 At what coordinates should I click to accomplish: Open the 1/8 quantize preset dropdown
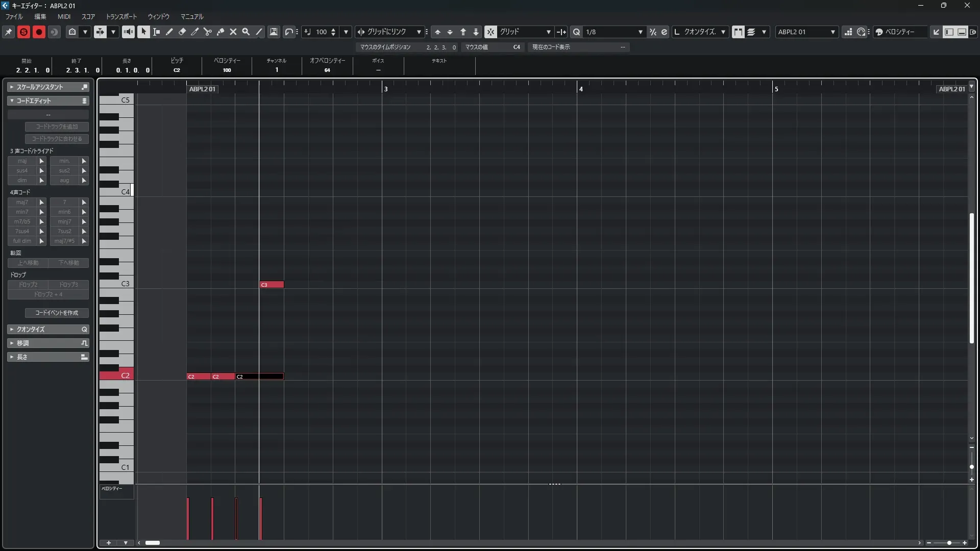(640, 32)
